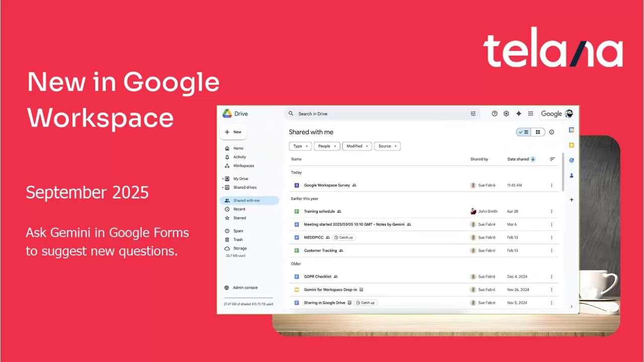Click the shared storage usage bar
This screenshot has height=362, width=644.
[248, 298]
